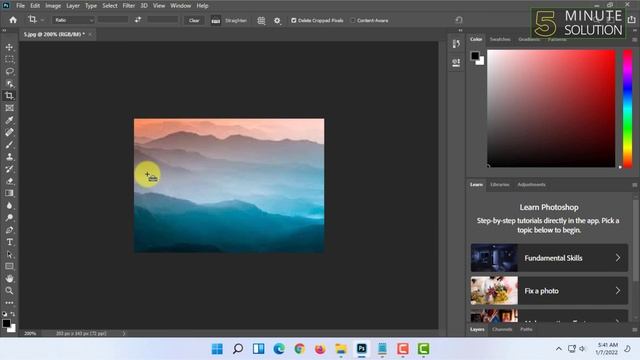Screen dimensions: 640x360
Task: Switch to the Swatches tab
Action: (500, 39)
